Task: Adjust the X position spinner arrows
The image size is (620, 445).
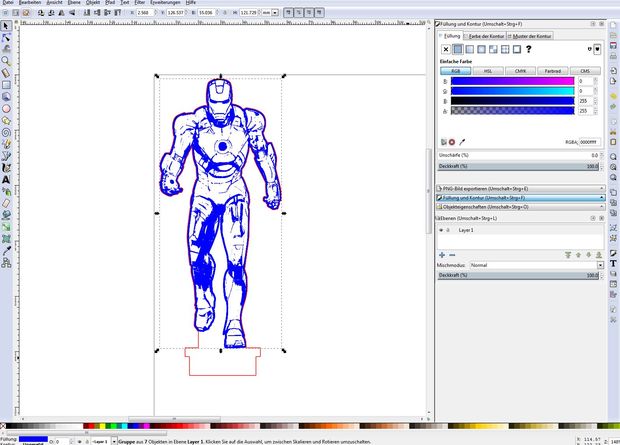Action: [155, 13]
